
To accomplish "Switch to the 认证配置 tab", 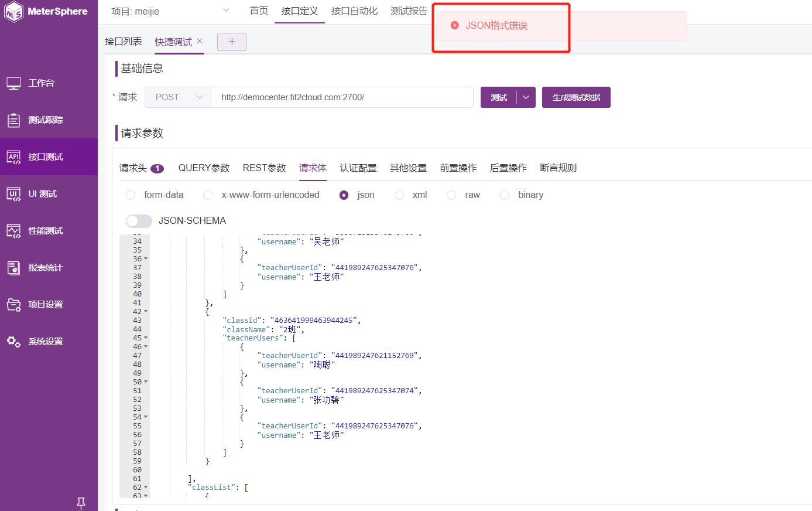I will click(358, 168).
